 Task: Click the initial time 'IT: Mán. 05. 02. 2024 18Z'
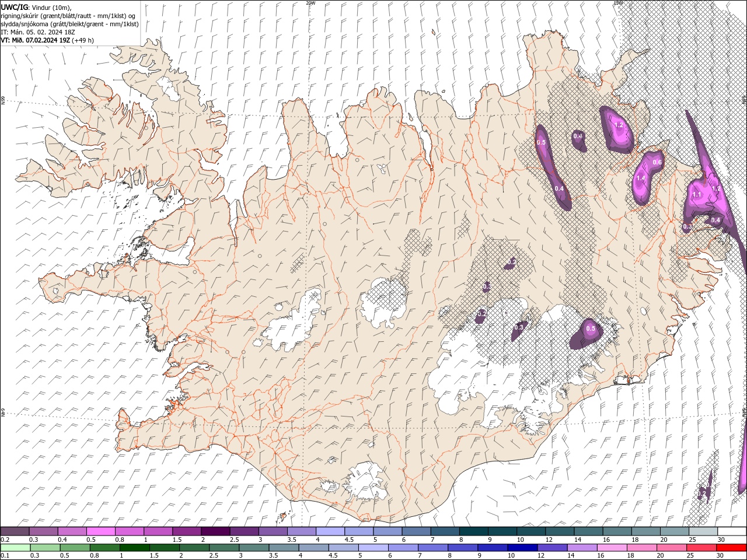tap(39, 32)
